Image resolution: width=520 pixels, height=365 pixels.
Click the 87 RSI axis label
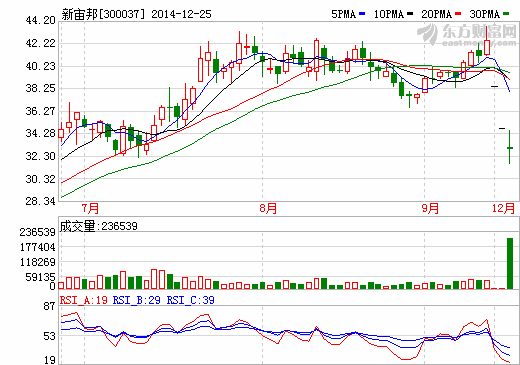click(50, 306)
